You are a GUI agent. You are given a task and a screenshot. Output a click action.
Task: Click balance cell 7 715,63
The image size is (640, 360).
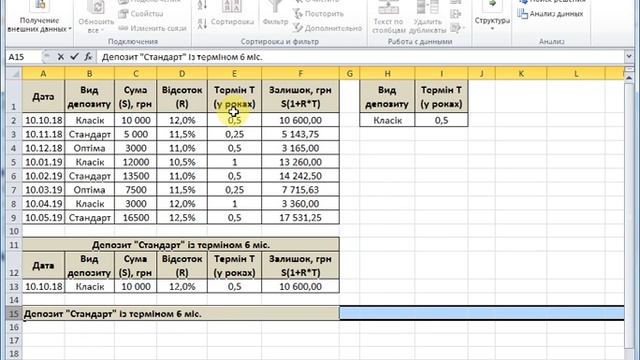point(300,190)
